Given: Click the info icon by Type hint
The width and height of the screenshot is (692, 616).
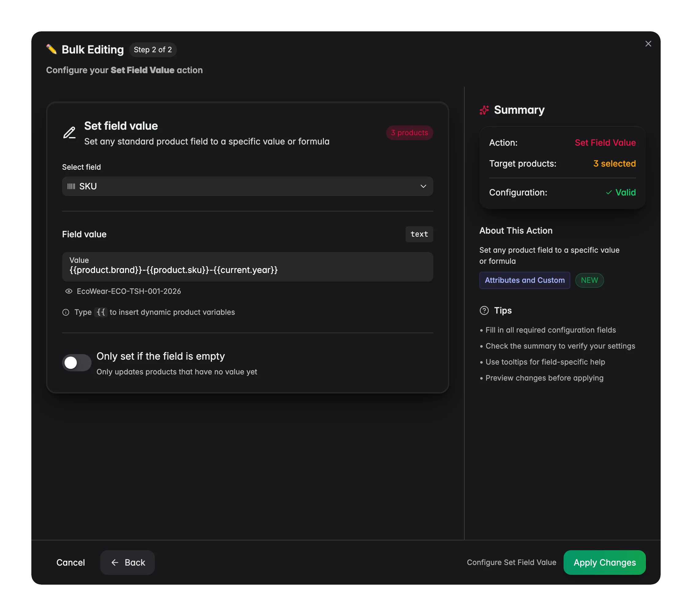Looking at the screenshot, I should [x=66, y=312].
